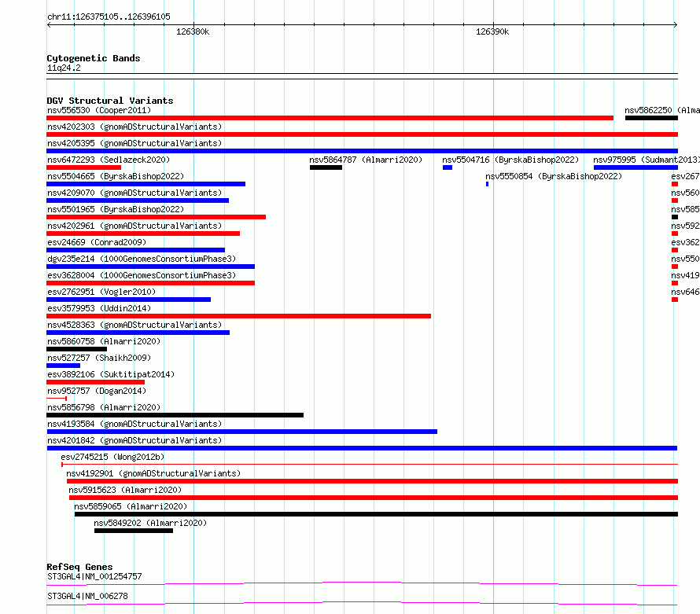Click the ST3GAL4|NM_006278 gene label
This screenshot has width=700, height=614.
[87, 596]
